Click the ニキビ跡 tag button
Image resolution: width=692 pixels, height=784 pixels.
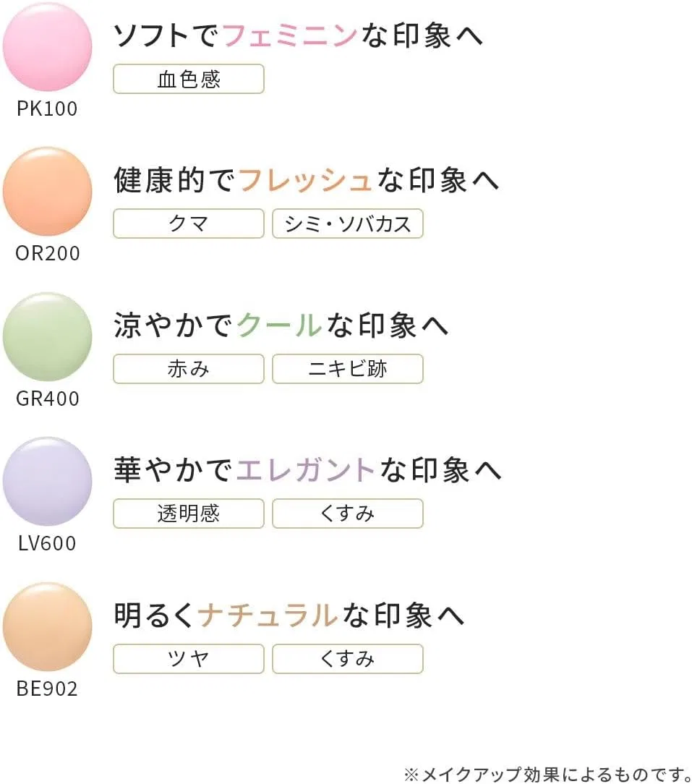pyautogui.click(x=348, y=369)
